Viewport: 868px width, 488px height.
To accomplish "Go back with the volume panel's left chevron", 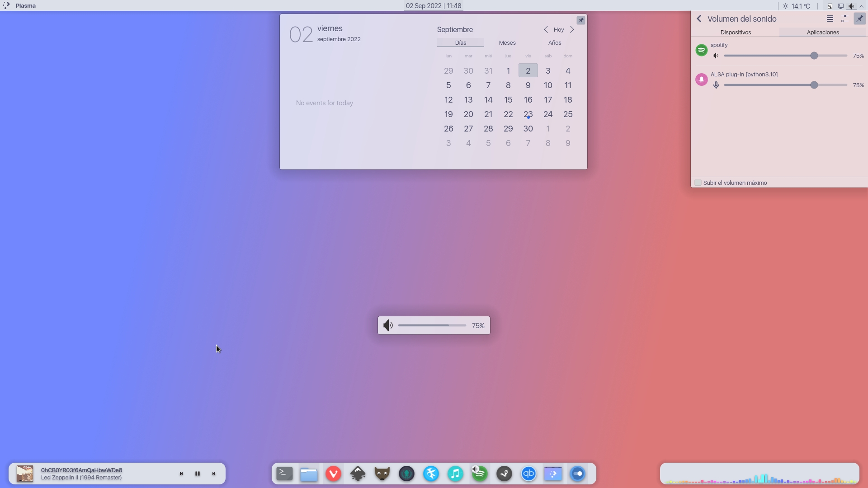I will [x=699, y=19].
